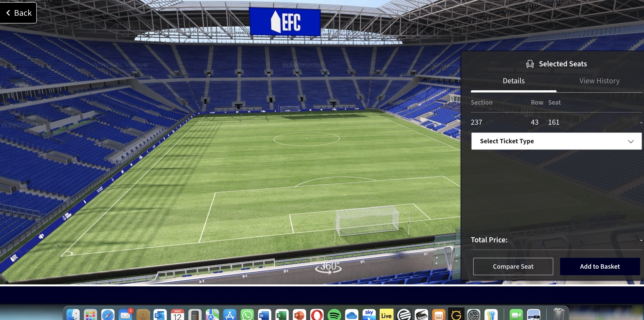This screenshot has width=644, height=320.
Task: Open the Select Ticket Type dropdown
Action: click(x=556, y=141)
